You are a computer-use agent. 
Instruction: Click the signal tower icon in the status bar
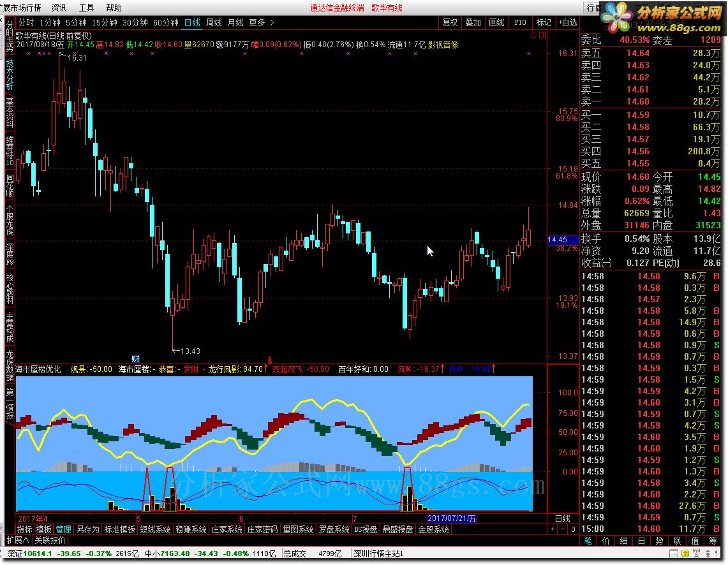coord(696,554)
